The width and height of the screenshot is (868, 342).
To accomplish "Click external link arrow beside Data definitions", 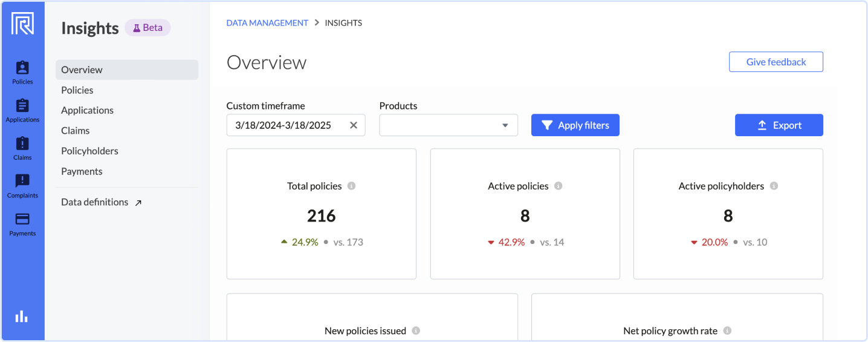I will click(x=138, y=203).
